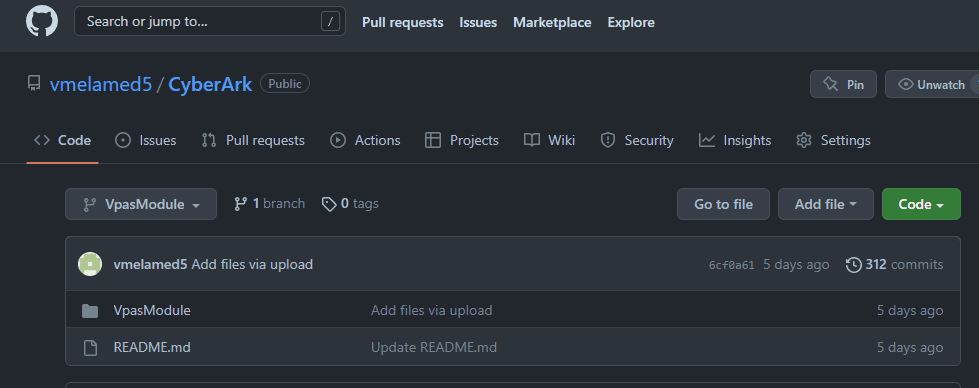Open vmelamed5 commit author link
979x388 pixels.
150,264
